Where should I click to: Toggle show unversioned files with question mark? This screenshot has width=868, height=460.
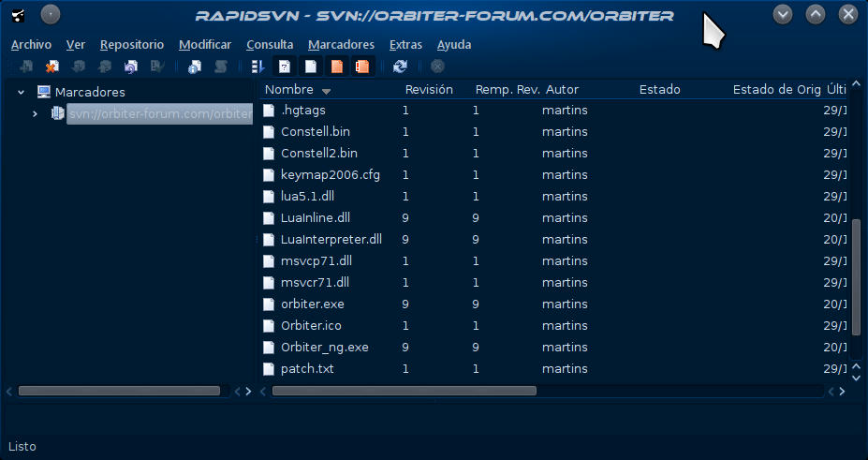(x=285, y=67)
